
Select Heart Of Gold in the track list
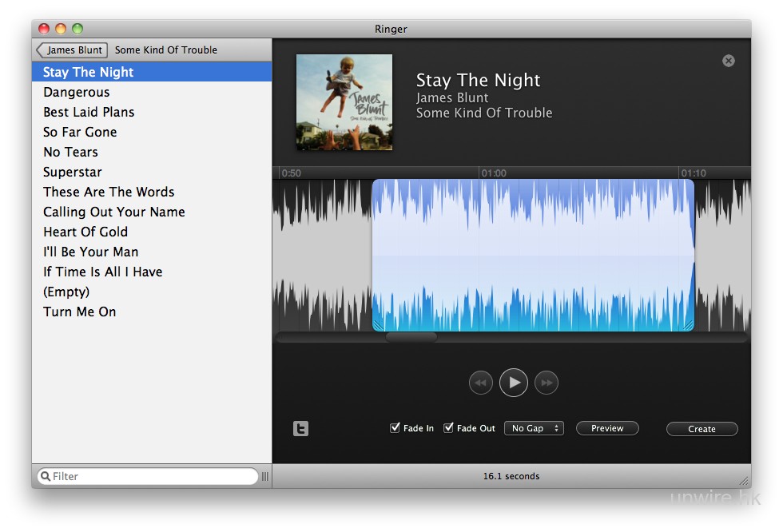pyautogui.click(x=85, y=232)
